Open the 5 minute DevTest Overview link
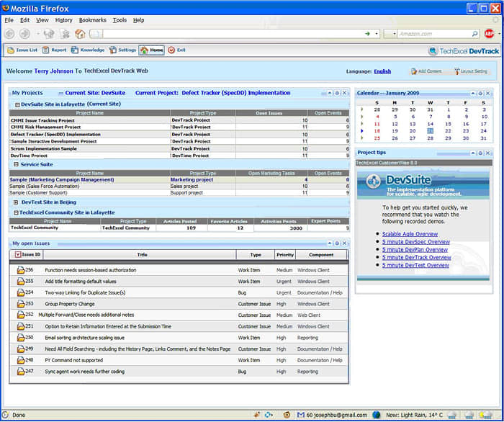The image size is (504, 422). pyautogui.click(x=415, y=265)
